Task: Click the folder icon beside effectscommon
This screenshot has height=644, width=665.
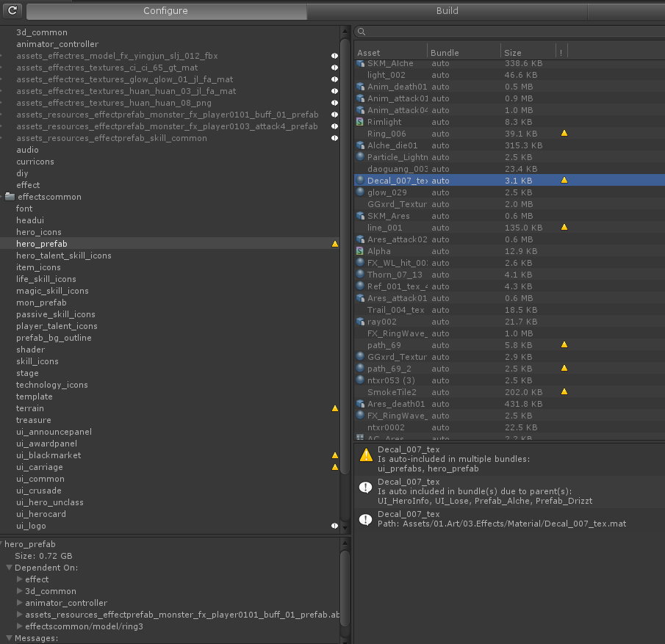Action: pyautogui.click(x=10, y=196)
